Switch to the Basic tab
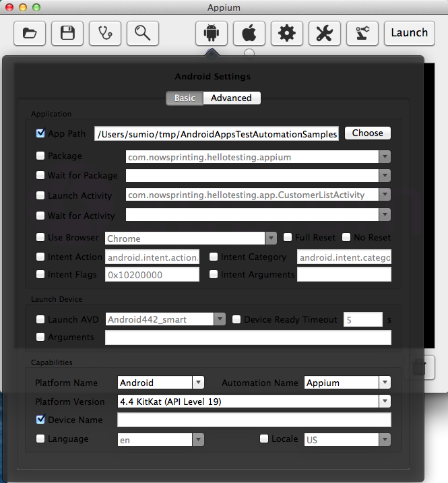The image size is (448, 483). pos(185,98)
